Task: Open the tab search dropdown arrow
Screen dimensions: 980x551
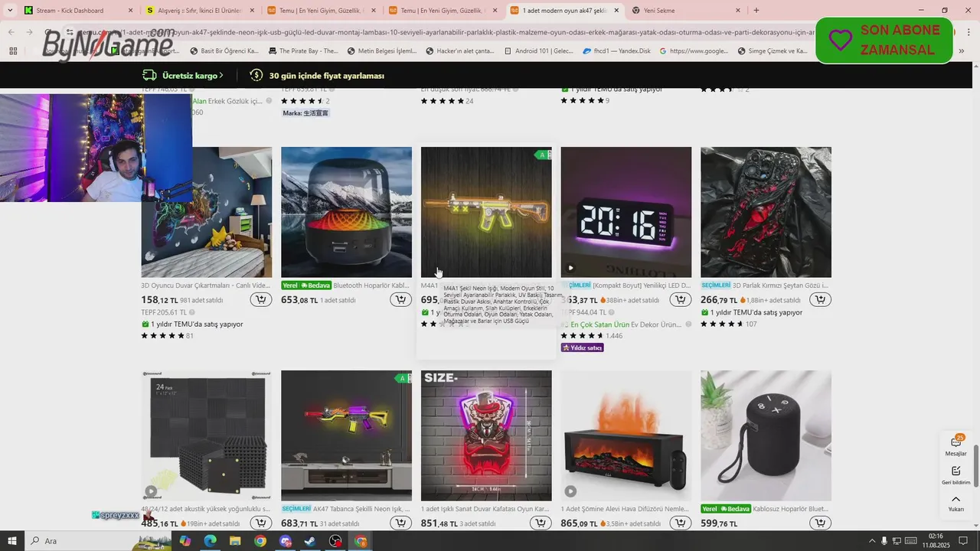Action: pos(10,11)
